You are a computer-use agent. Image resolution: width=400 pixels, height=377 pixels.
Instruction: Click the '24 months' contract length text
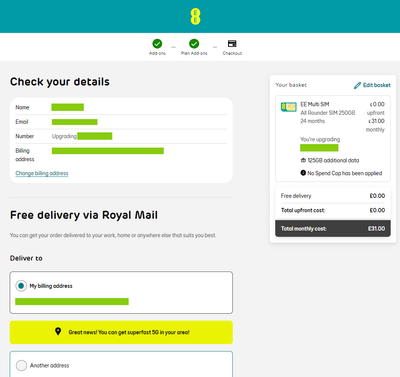312,121
